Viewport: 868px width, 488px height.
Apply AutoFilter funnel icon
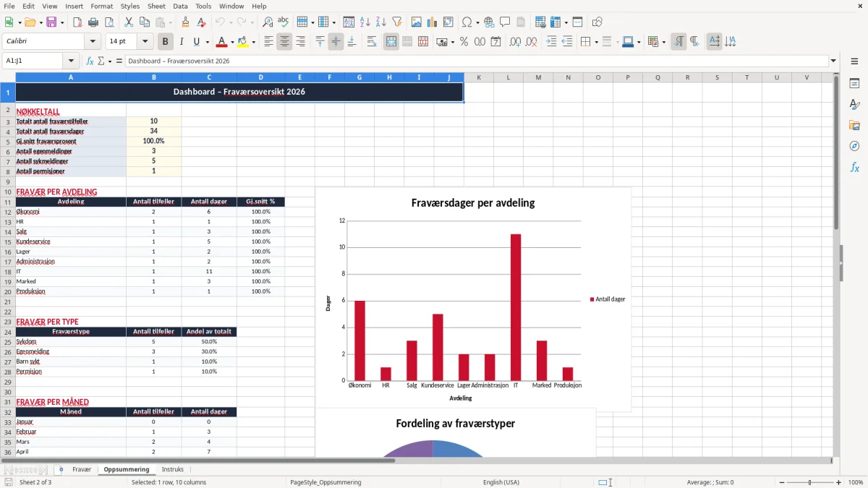tap(396, 22)
